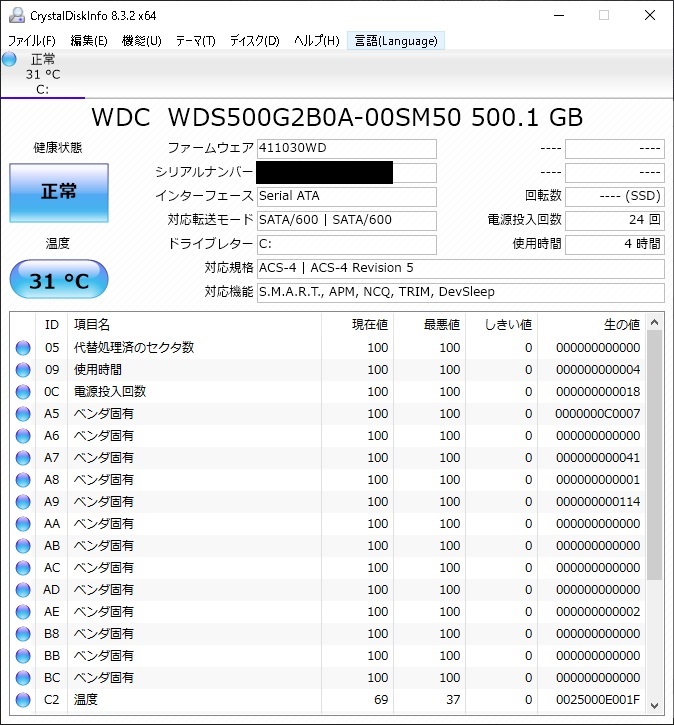Click the 現在値 column header

click(358, 325)
